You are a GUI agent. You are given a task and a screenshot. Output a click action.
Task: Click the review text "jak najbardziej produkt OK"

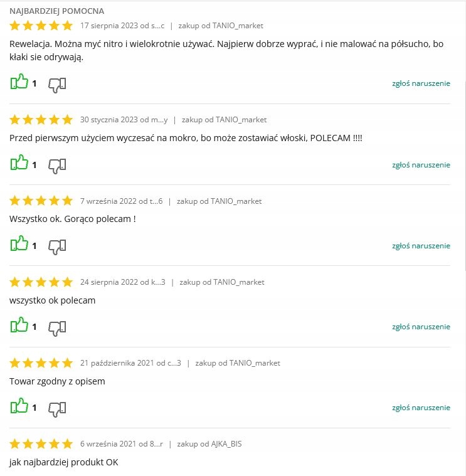(x=64, y=462)
